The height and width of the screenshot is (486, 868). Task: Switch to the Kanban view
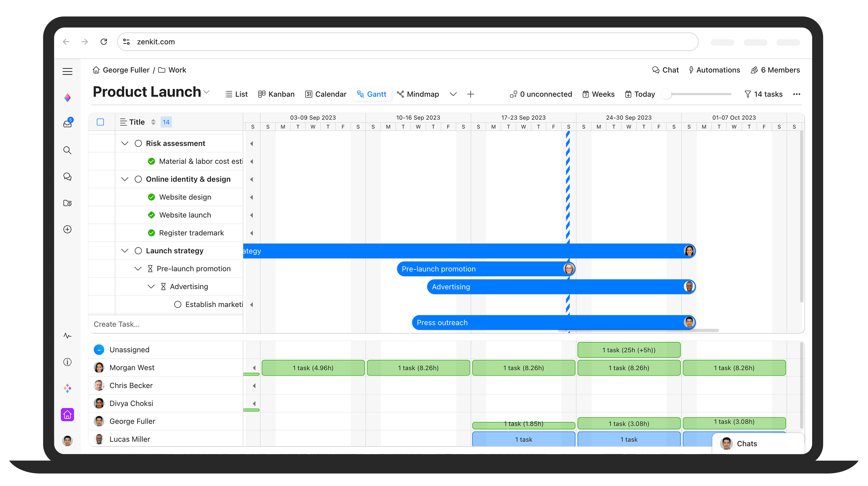click(276, 94)
